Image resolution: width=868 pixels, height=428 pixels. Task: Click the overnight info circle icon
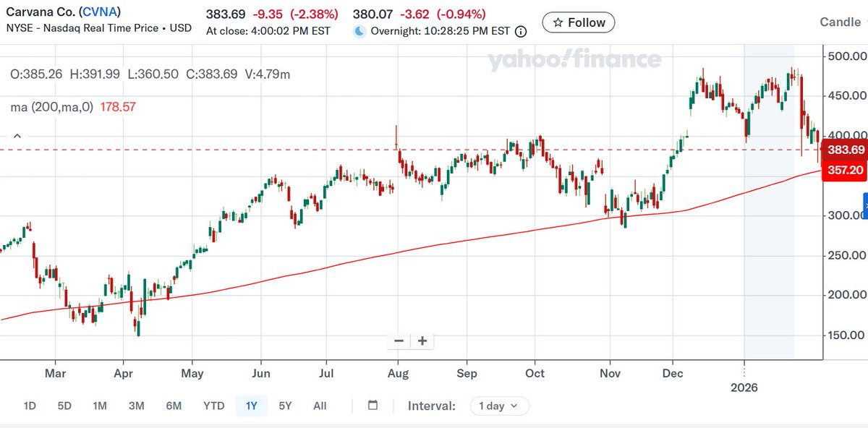(521, 31)
